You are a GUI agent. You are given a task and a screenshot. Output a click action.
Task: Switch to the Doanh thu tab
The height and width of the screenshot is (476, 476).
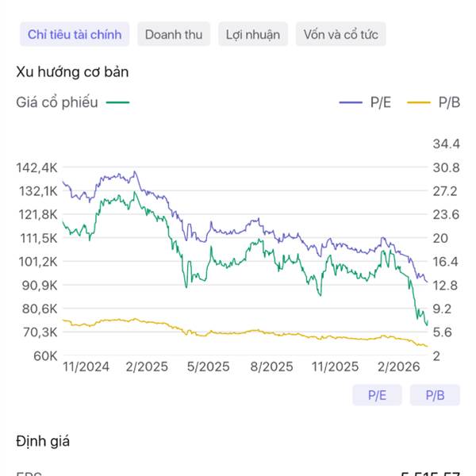click(174, 34)
